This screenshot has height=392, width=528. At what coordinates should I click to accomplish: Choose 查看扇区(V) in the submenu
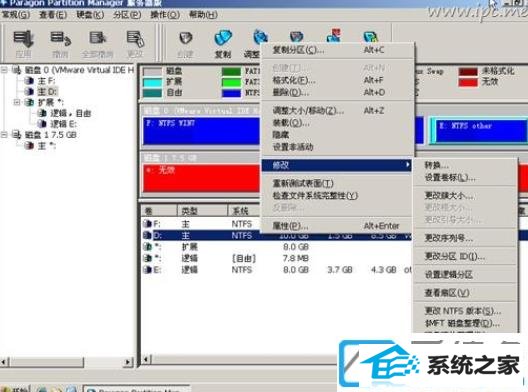[465, 293]
